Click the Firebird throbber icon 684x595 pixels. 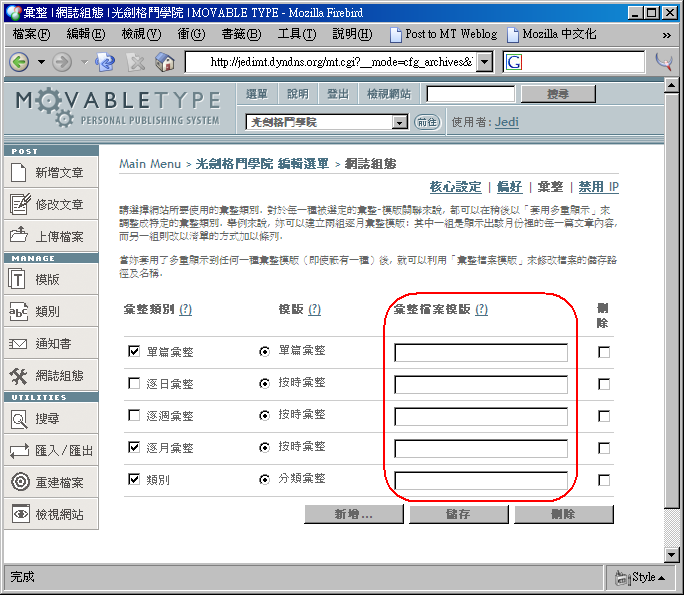(x=664, y=62)
